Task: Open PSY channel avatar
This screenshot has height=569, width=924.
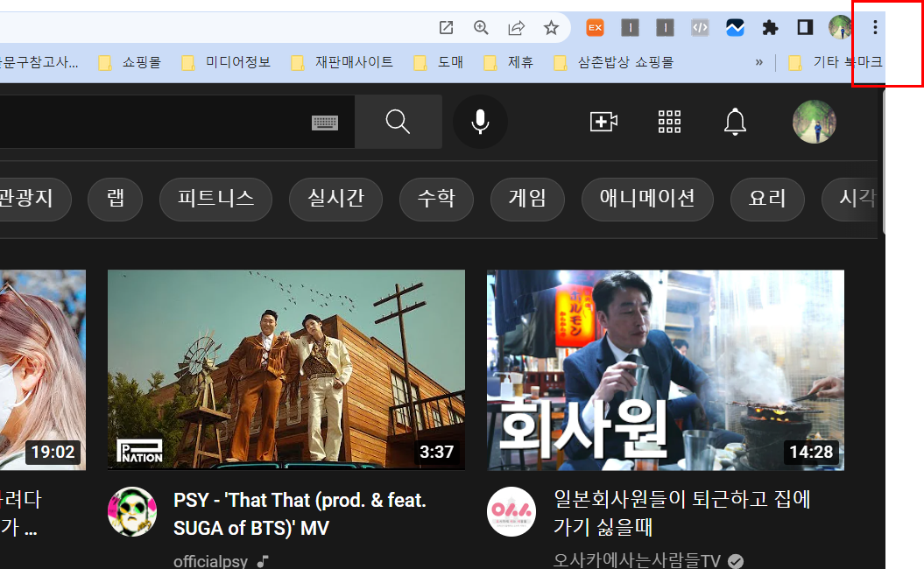Action: tap(132, 511)
